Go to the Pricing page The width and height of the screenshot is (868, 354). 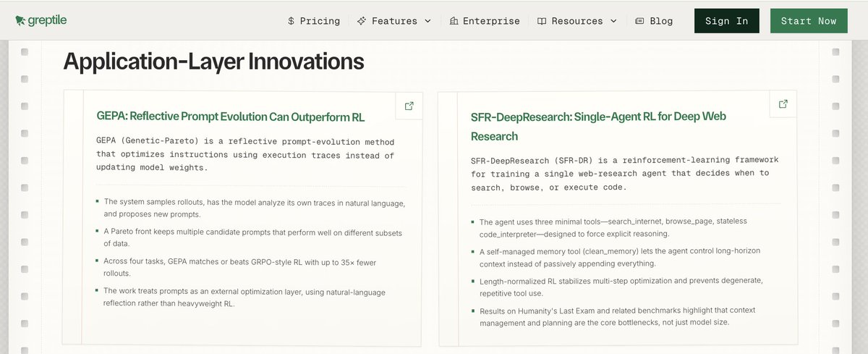click(320, 21)
